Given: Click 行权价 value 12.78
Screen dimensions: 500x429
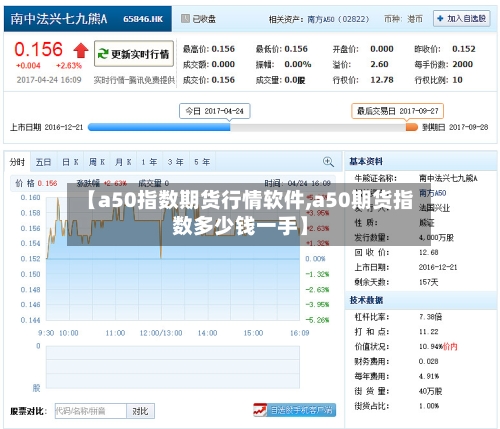Looking at the screenshot, I should tap(382, 80).
